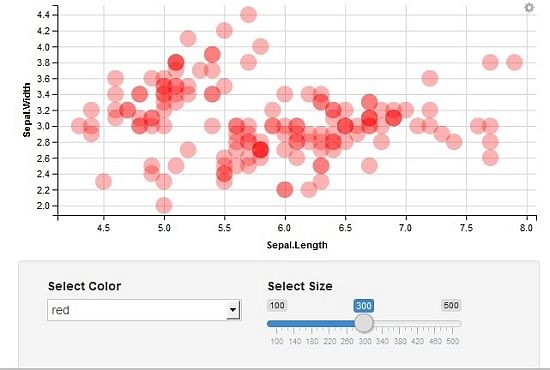Click the Sepal.Width axis title
The width and height of the screenshot is (550, 370).
pos(27,110)
